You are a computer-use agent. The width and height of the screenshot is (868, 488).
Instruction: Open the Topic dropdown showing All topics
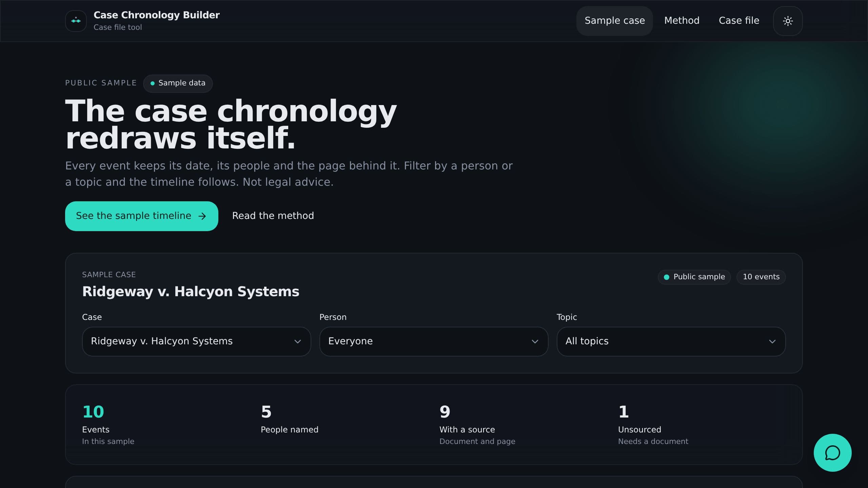[671, 341]
